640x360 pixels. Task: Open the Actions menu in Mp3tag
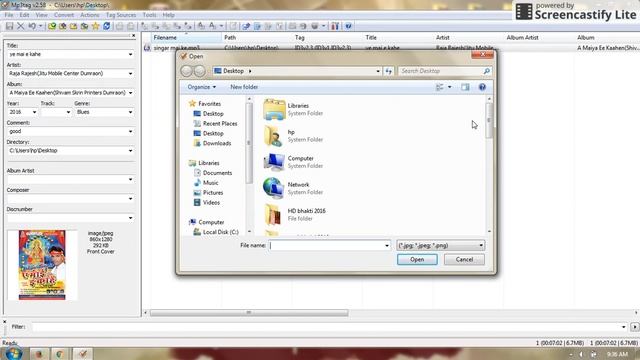pyautogui.click(x=90, y=15)
